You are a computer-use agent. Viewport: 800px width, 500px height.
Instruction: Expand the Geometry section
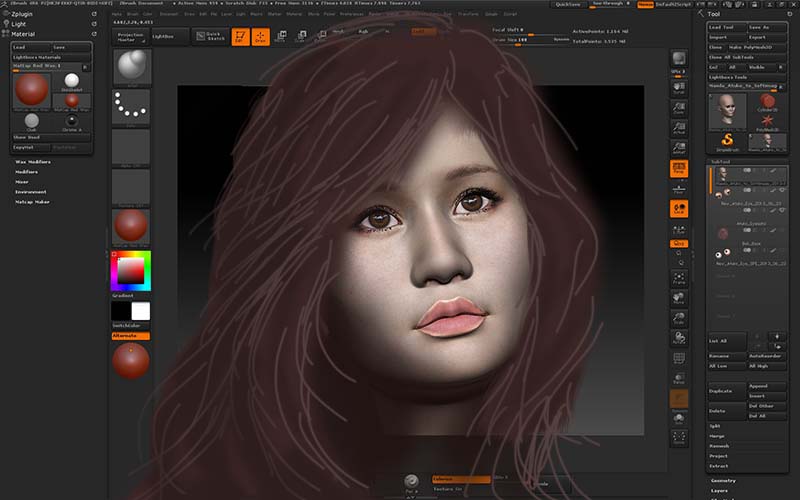tap(724, 481)
